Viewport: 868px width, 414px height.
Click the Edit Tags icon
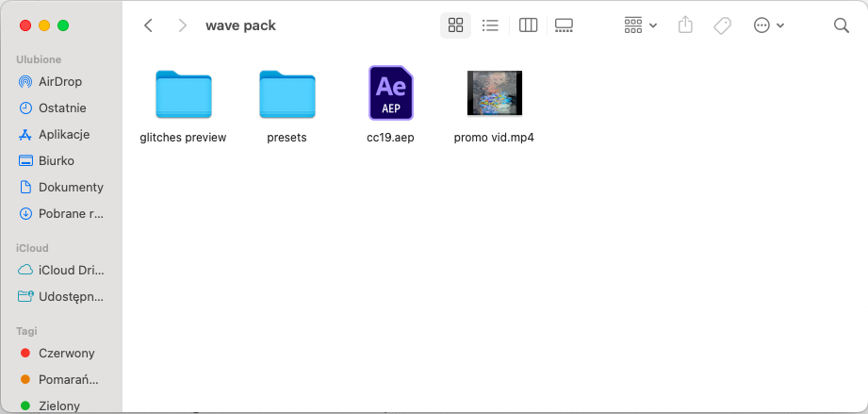pos(722,25)
